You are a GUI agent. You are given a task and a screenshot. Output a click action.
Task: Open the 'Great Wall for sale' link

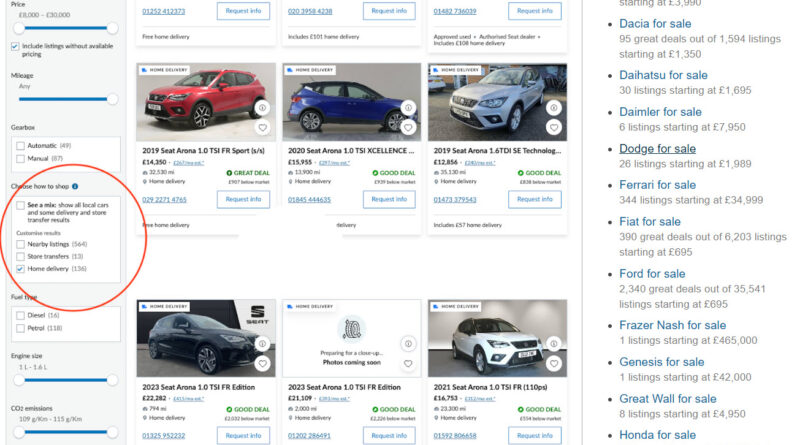(667, 399)
